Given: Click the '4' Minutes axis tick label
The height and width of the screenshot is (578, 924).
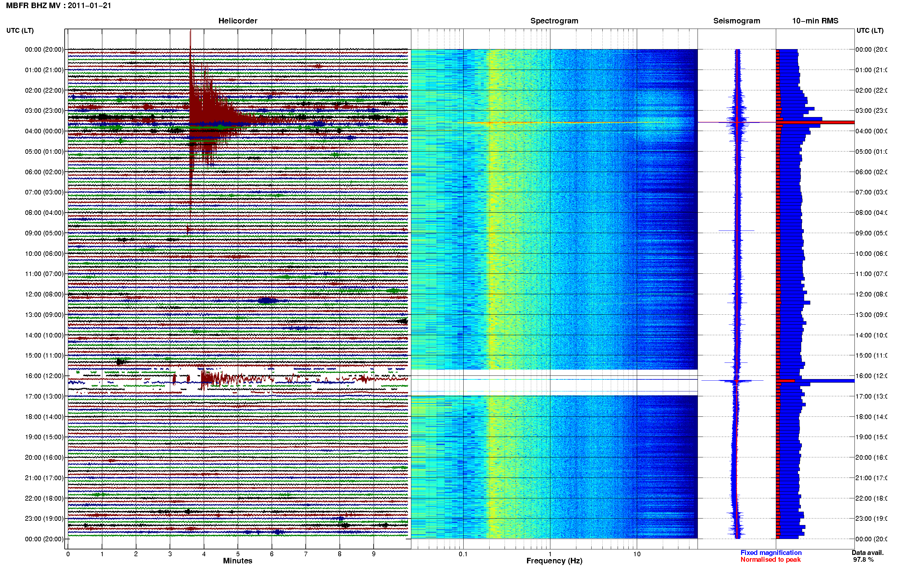Looking at the screenshot, I should point(204,554).
